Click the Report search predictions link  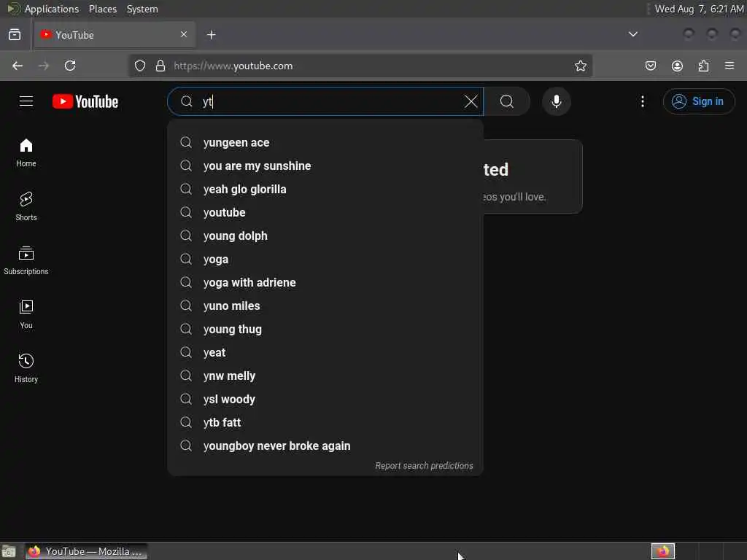pos(424,466)
